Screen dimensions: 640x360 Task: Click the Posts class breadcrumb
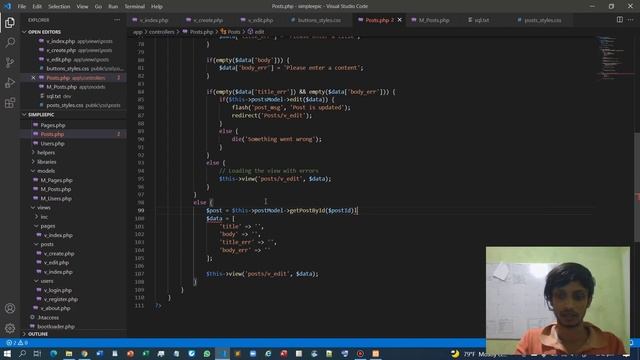click(x=231, y=32)
